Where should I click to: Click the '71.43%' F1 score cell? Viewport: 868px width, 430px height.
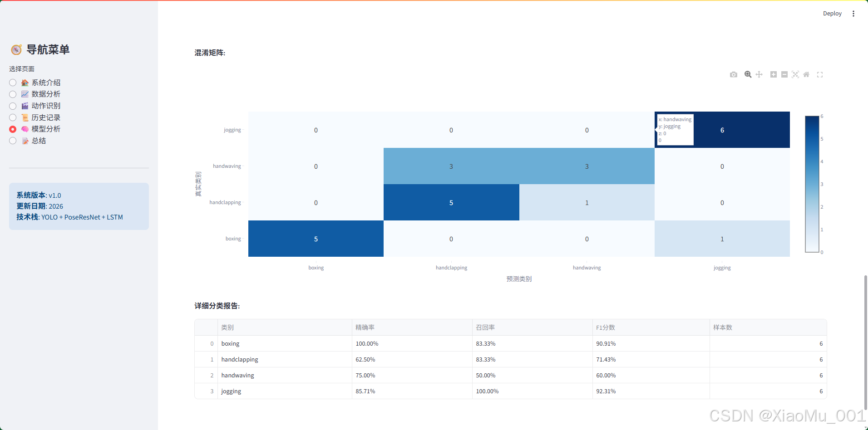(651, 359)
